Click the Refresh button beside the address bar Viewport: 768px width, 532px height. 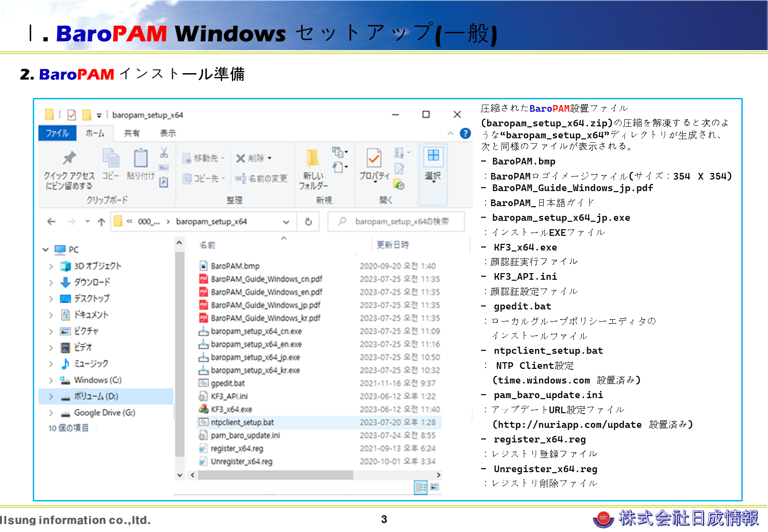click(x=309, y=222)
